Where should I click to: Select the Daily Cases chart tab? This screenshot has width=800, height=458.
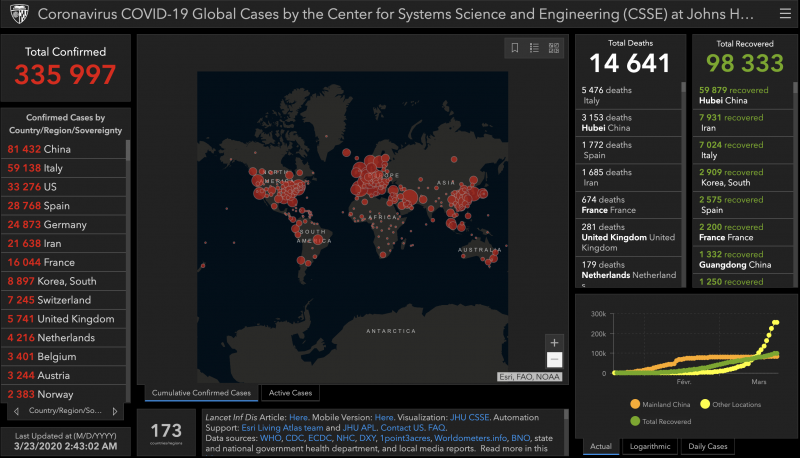(x=708, y=446)
